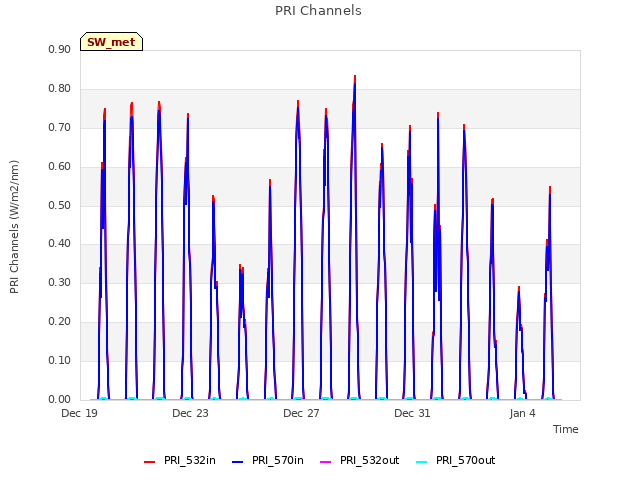Screen dimensions: 640x480
Task: Click the red PRI_532in legend swatch
Action: [x=150, y=462]
